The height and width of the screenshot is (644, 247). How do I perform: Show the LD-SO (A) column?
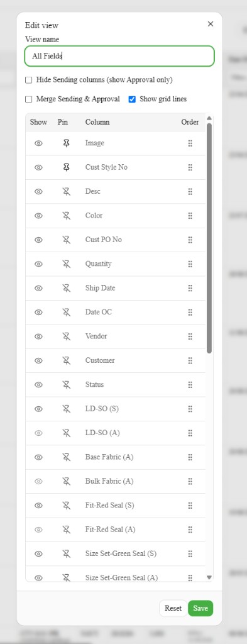(38, 433)
